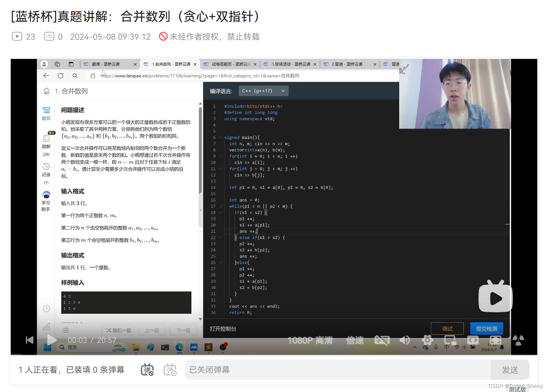Open the danmaku settings icon
Viewport: 548px width, 392px height.
click(x=170, y=370)
